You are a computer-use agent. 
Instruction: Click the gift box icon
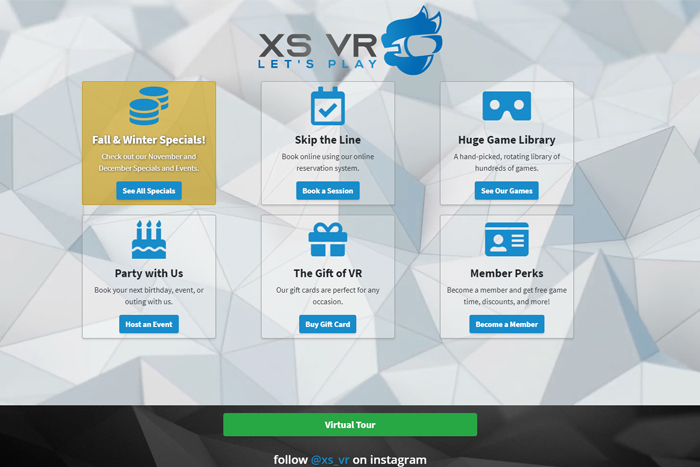[328, 239]
